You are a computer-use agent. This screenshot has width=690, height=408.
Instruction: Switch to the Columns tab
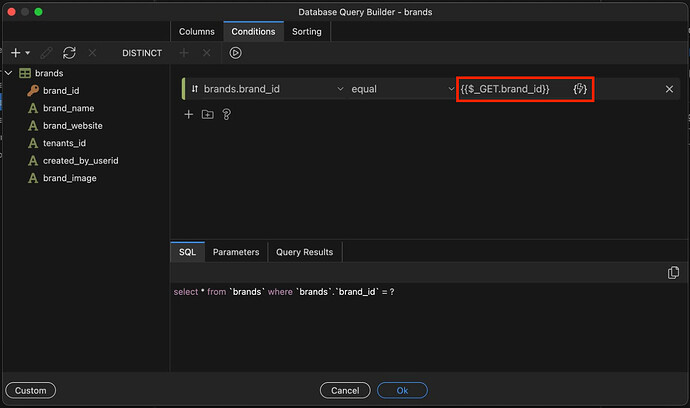(197, 32)
